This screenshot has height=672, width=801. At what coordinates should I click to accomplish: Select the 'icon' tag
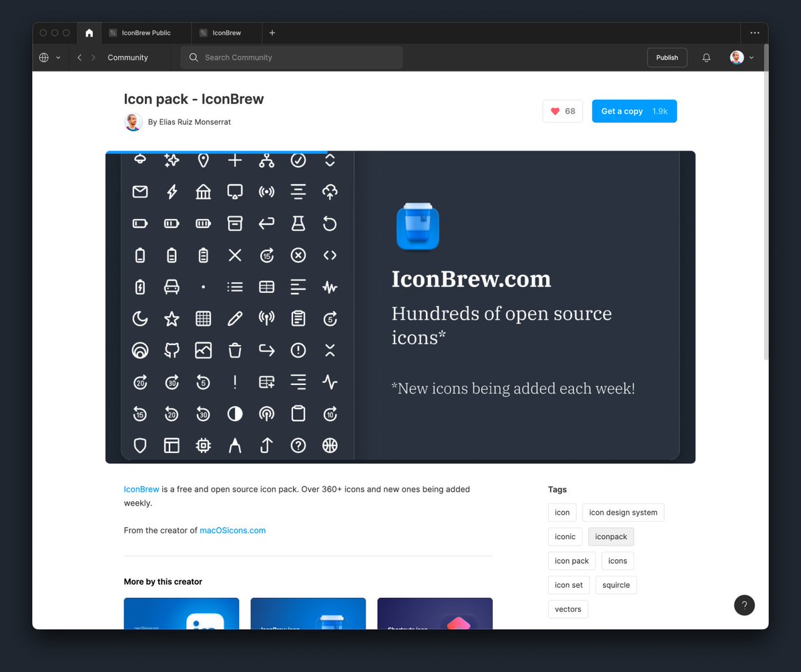tap(562, 513)
